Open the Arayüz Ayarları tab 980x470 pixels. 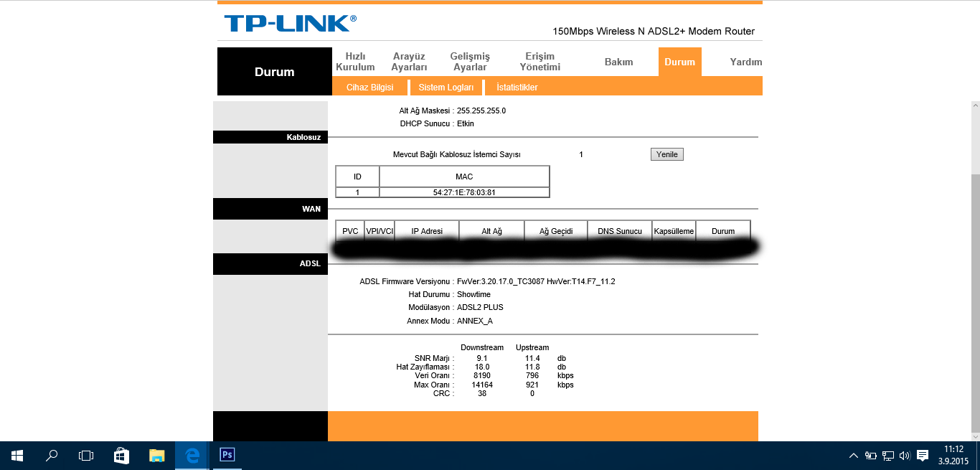pyautogui.click(x=409, y=62)
